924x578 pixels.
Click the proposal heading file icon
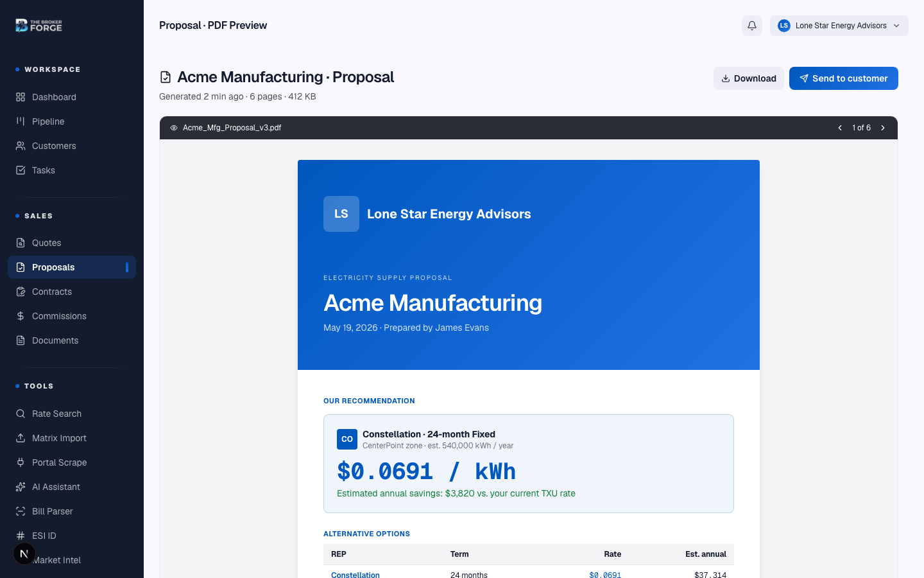166,77
